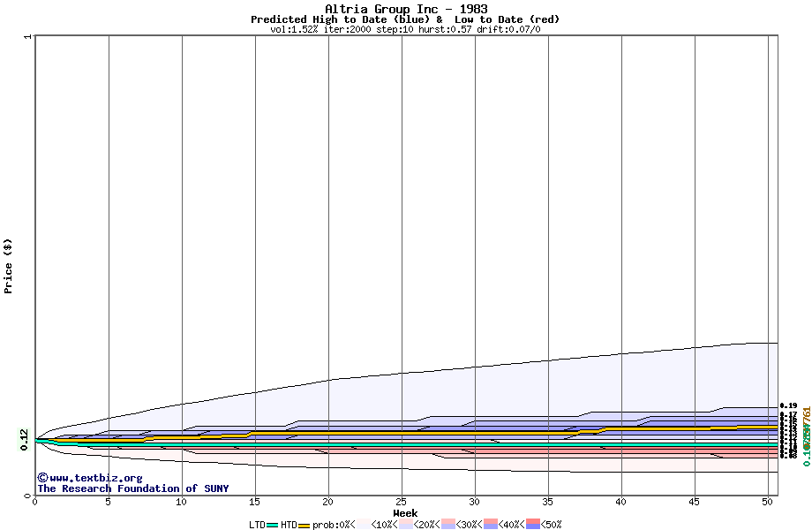Screen dimensions: 812x530
Task: Click the x-axis tick label '10'
Action: (181, 502)
